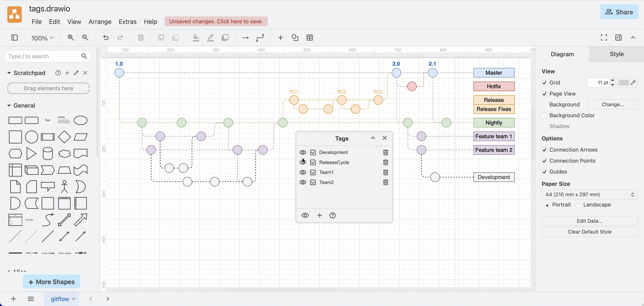Open the A4 paper size dropdown
The width and height of the screenshot is (644, 306).
(x=589, y=195)
